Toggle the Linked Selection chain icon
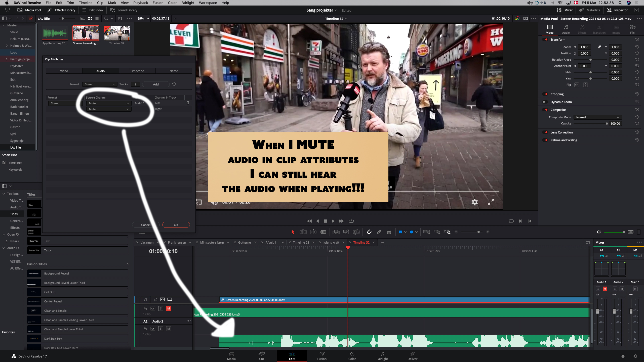Viewport: 644px width, 362px height. click(379, 232)
